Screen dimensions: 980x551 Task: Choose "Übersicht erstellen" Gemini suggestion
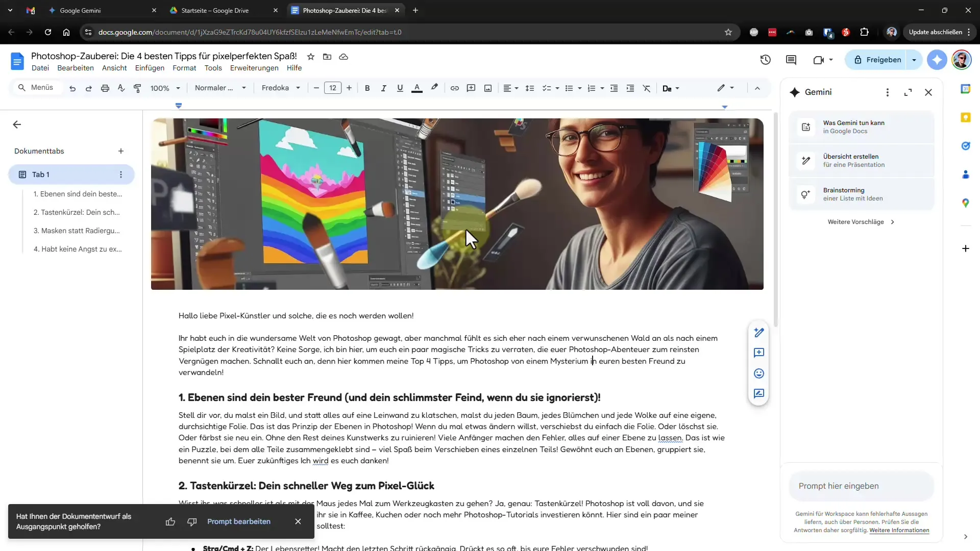click(x=862, y=161)
